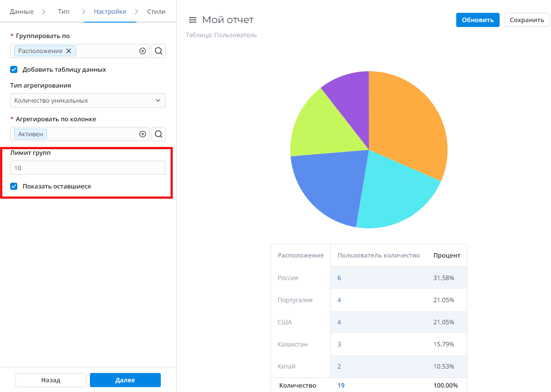Open the hamburger menu beside Мой отчет
Screen dimensions: 551x392
tap(192, 20)
